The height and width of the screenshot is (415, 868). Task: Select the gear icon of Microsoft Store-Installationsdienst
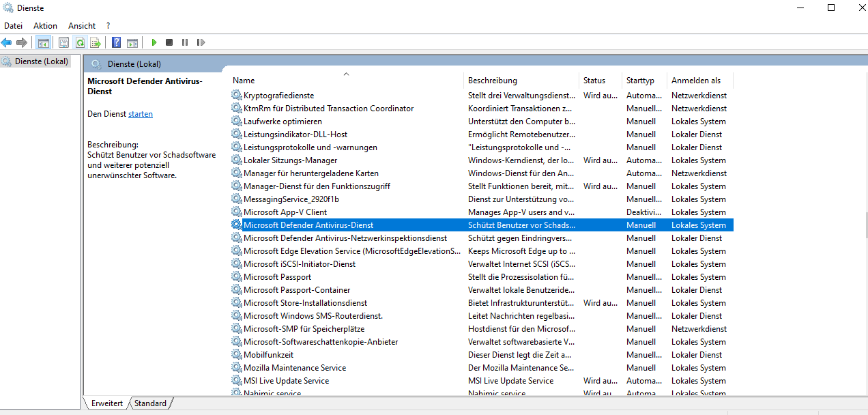(x=237, y=303)
